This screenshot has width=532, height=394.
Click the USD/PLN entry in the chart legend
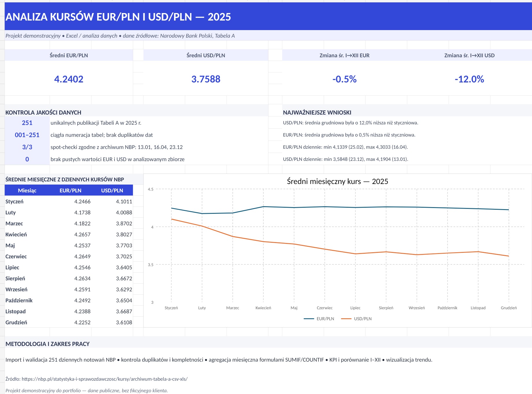coord(356,319)
